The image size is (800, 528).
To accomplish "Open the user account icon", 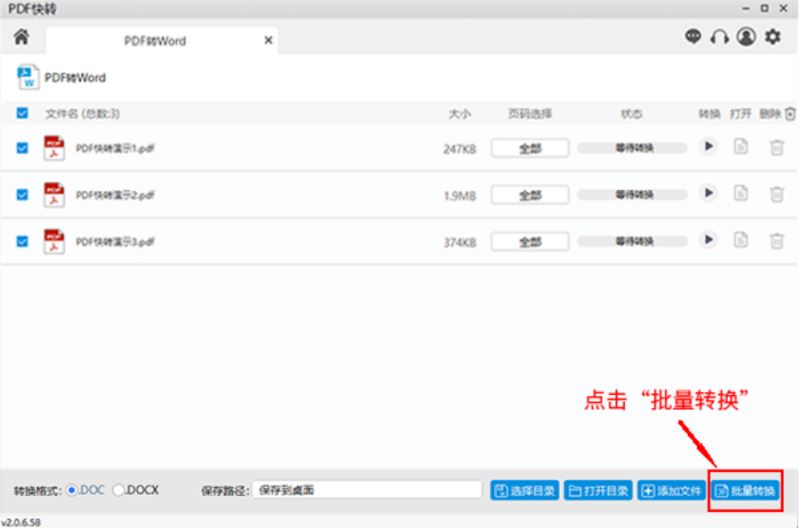I will [746, 37].
